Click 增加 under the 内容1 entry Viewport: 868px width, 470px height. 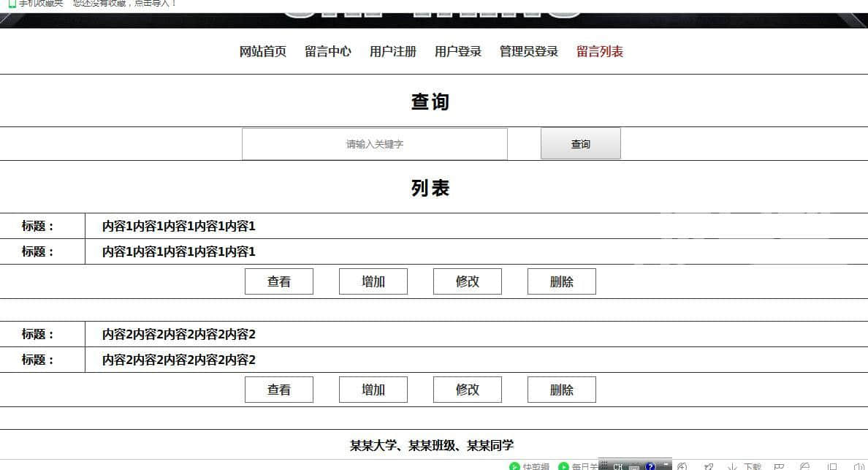pyautogui.click(x=373, y=281)
